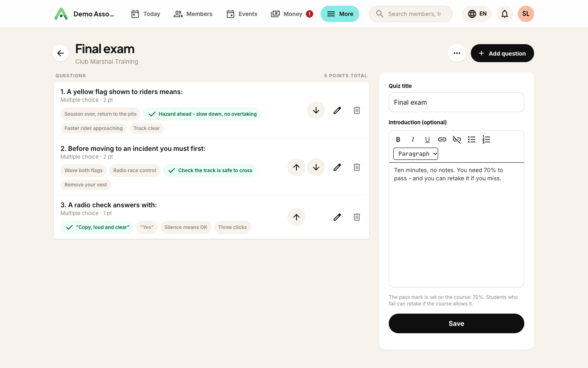Open the Today tab
Image resolution: width=588 pixels, height=368 pixels.
coord(145,14)
